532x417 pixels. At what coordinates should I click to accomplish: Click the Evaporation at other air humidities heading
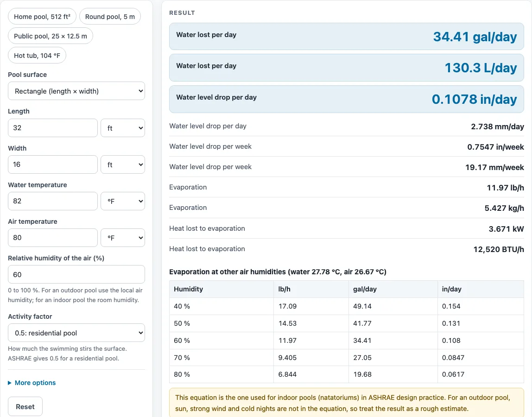[278, 272]
